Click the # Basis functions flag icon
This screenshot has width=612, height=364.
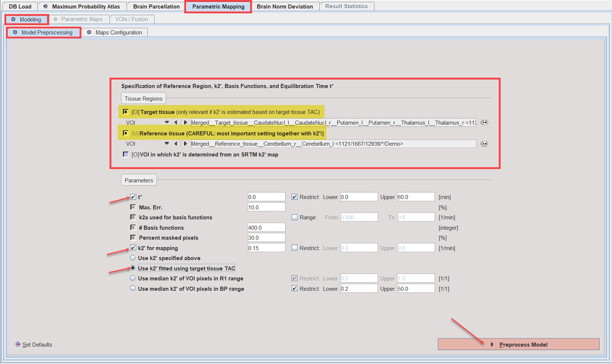[133, 227]
